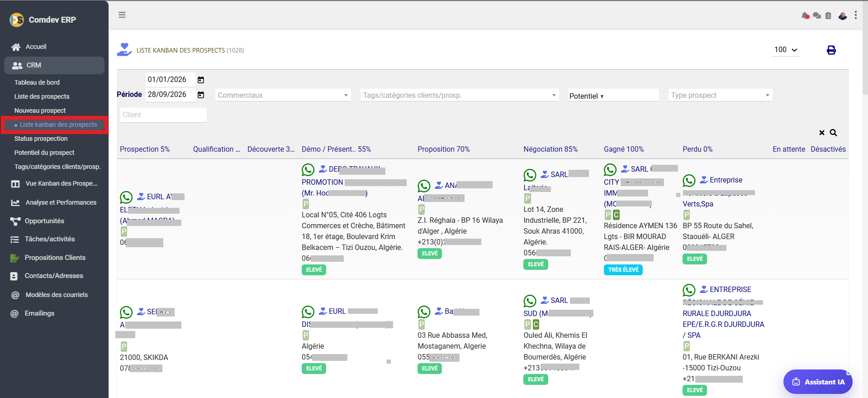Viewport: 868px width, 398px height.
Task: Open the user avatar profile menu
Action: pyautogui.click(x=843, y=16)
